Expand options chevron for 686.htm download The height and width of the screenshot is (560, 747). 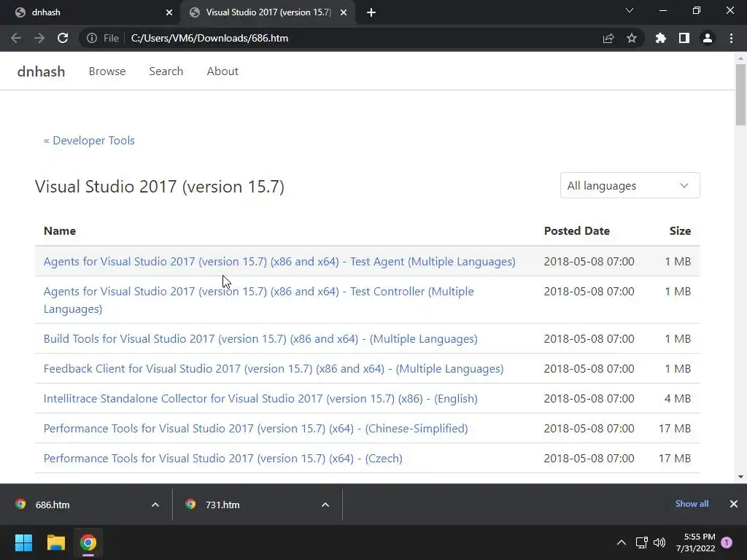click(x=155, y=505)
